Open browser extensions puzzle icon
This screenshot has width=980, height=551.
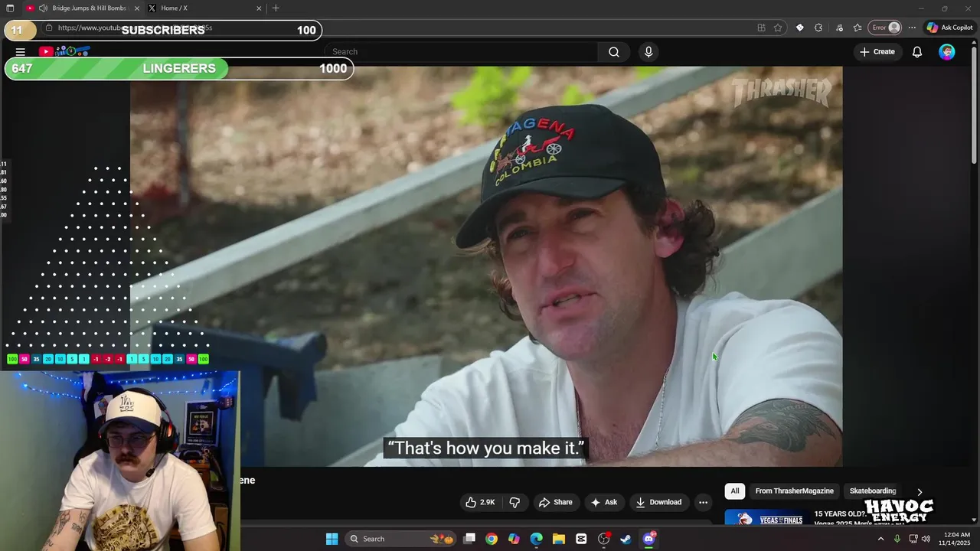coord(818,28)
